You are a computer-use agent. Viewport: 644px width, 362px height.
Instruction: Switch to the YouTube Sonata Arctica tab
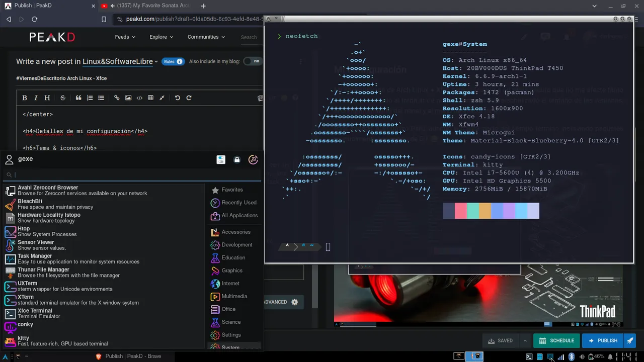coord(145,6)
